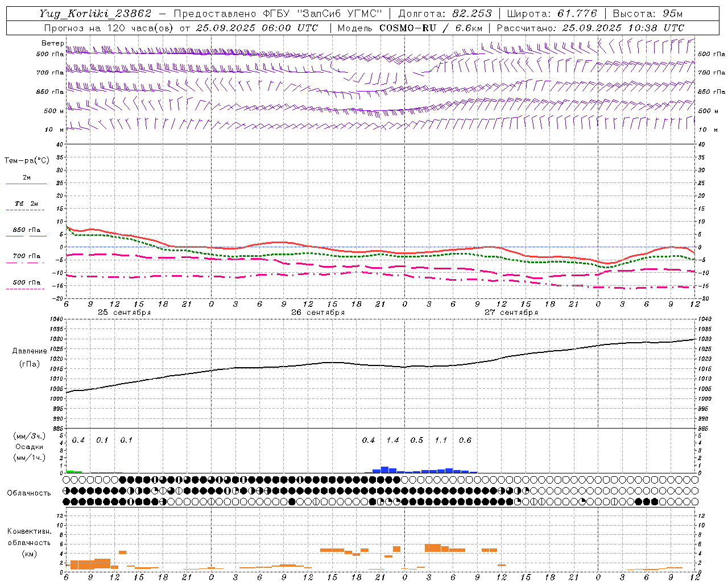
Task: Click the '(мм/1ч.)' precipitation unit label
Action: click(30, 458)
